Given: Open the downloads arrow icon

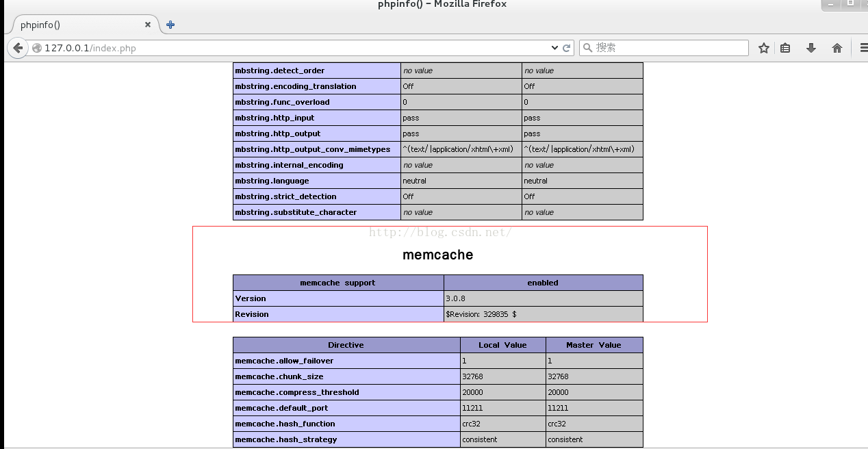Looking at the screenshot, I should (x=811, y=48).
